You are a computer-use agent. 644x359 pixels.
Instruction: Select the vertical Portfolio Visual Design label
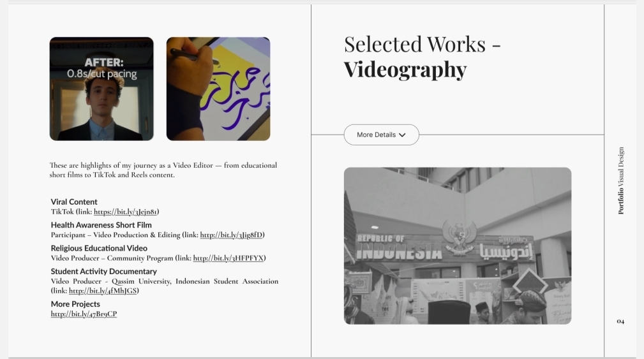tap(620, 180)
